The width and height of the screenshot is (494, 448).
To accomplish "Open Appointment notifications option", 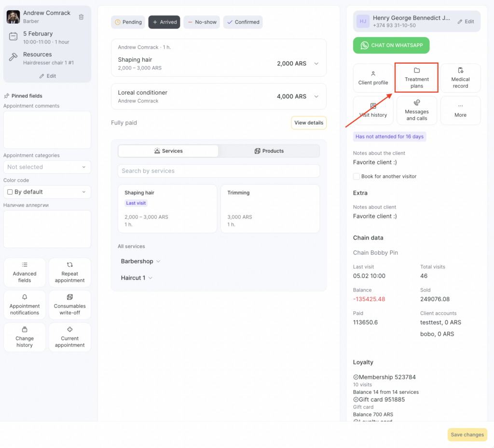I will (x=25, y=305).
